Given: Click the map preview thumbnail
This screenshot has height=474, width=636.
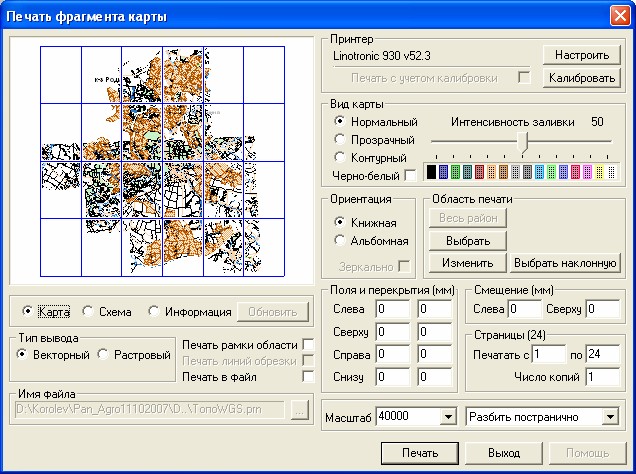Looking at the screenshot, I should (161, 162).
